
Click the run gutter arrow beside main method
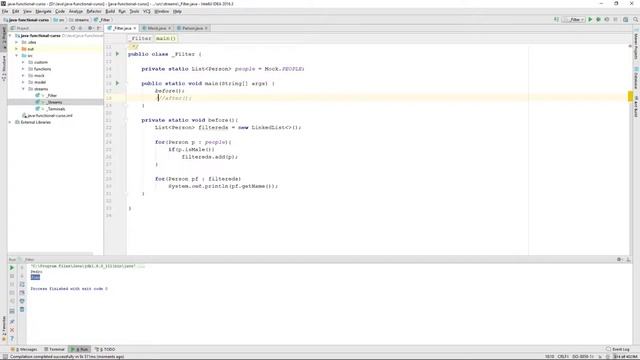click(117, 83)
